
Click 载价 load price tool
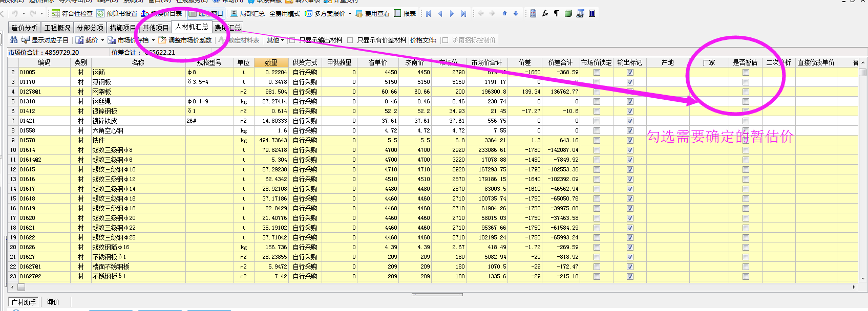[x=87, y=40]
